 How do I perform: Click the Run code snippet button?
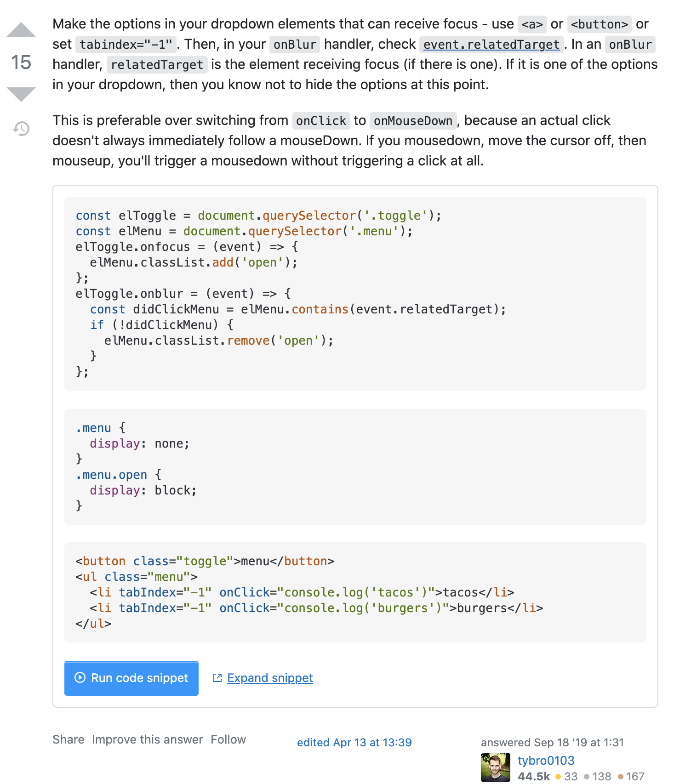(131, 678)
